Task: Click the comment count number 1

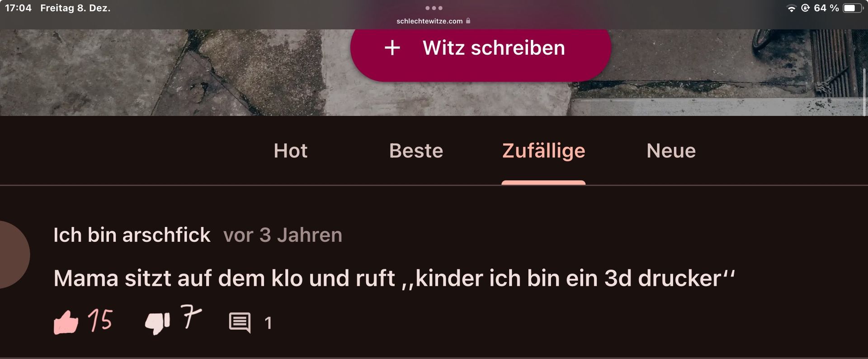Action: point(268,323)
